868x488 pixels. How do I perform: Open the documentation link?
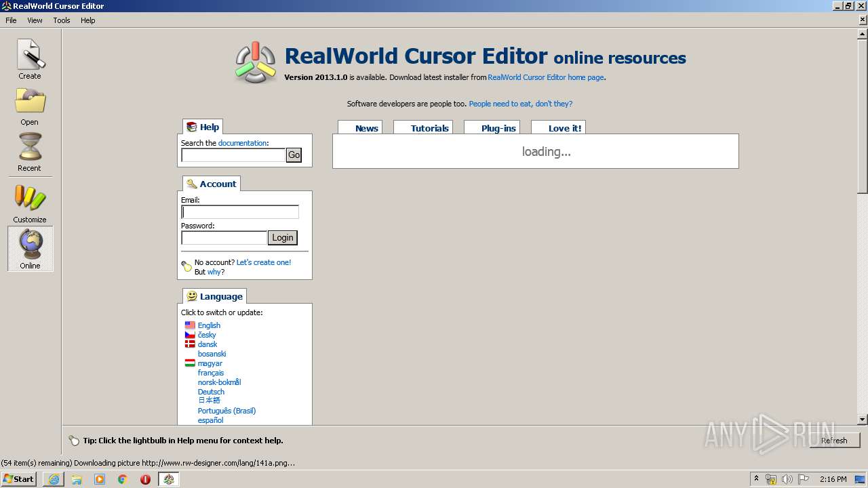tap(243, 143)
